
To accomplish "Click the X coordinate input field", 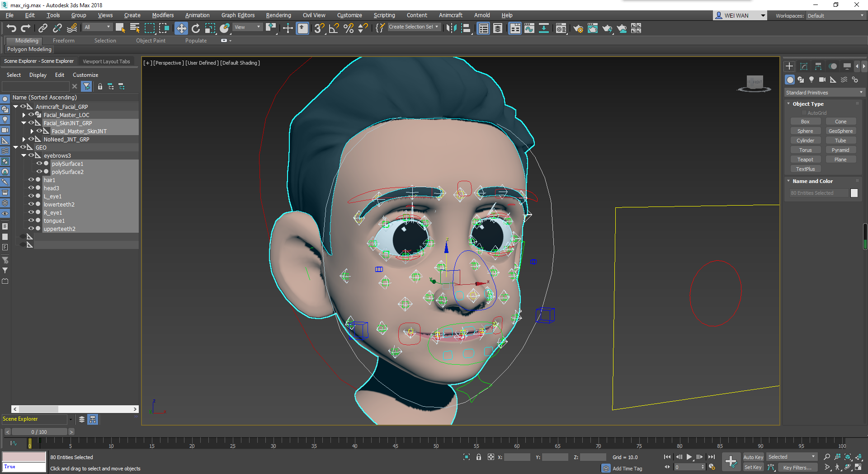I will (x=517, y=457).
